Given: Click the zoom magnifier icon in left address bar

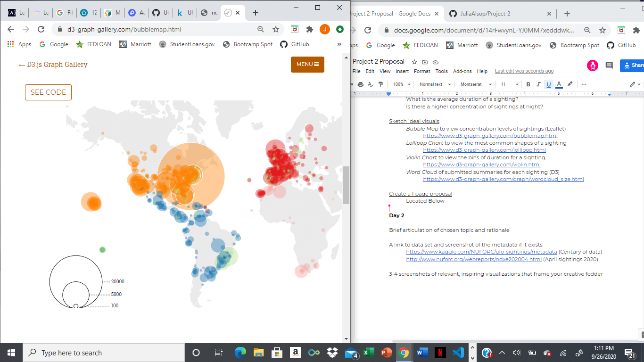Looking at the screenshot, I should click(x=261, y=29).
